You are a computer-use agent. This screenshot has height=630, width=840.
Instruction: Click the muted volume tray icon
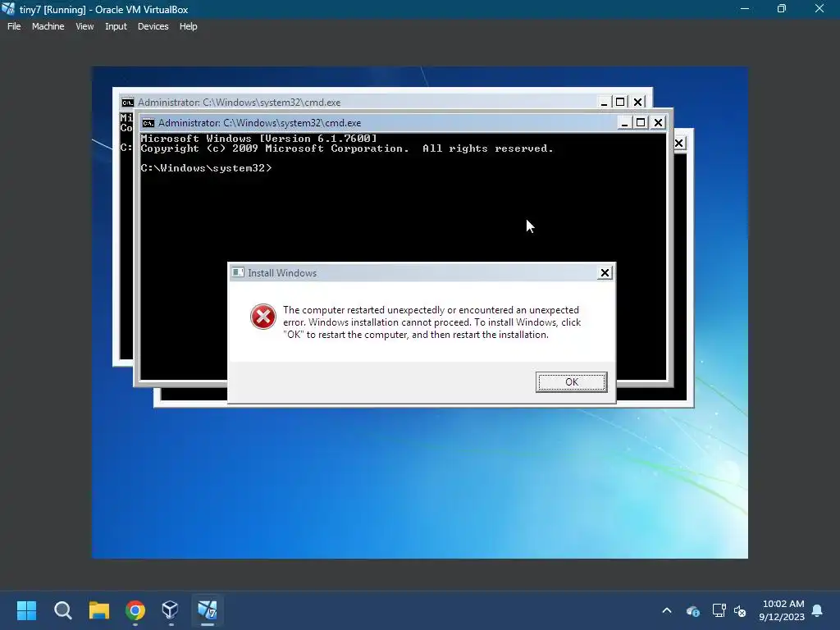[741, 610]
